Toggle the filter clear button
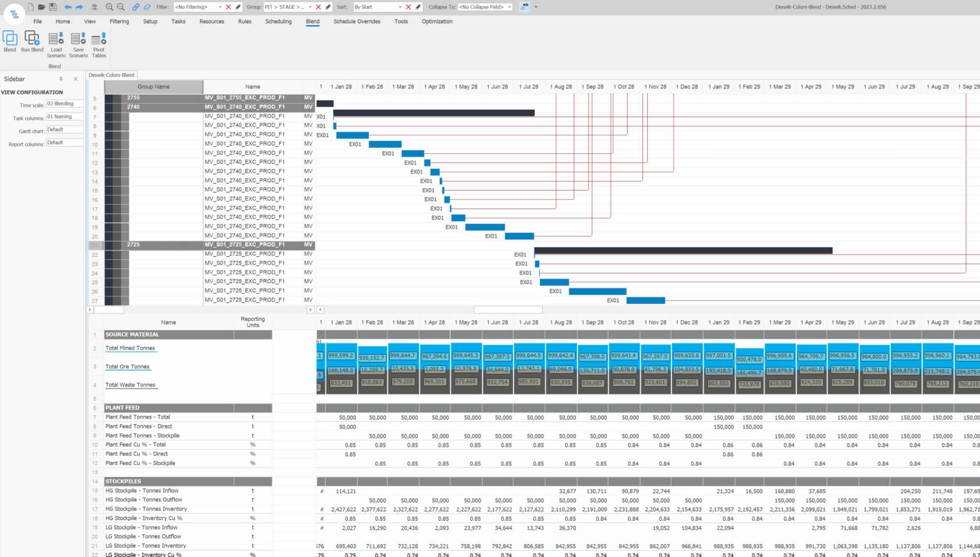The height and width of the screenshot is (557, 980). pyautogui.click(x=228, y=7)
